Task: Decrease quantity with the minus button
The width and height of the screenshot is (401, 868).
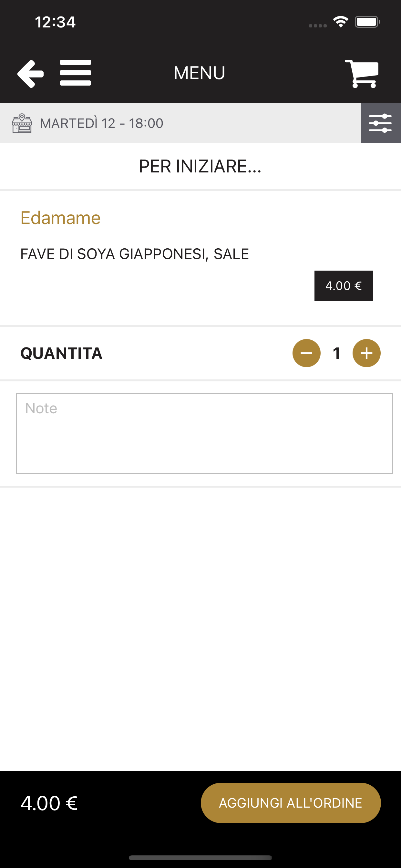Action: point(306,353)
